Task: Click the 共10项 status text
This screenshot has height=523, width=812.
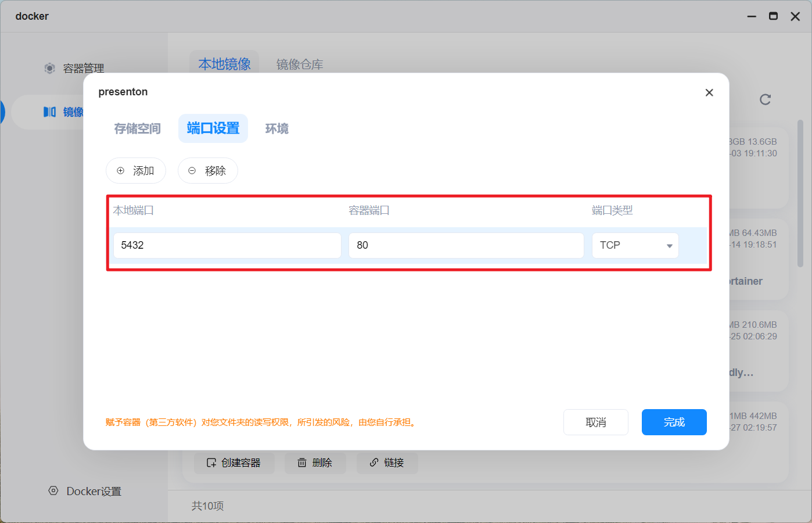Action: (207, 506)
